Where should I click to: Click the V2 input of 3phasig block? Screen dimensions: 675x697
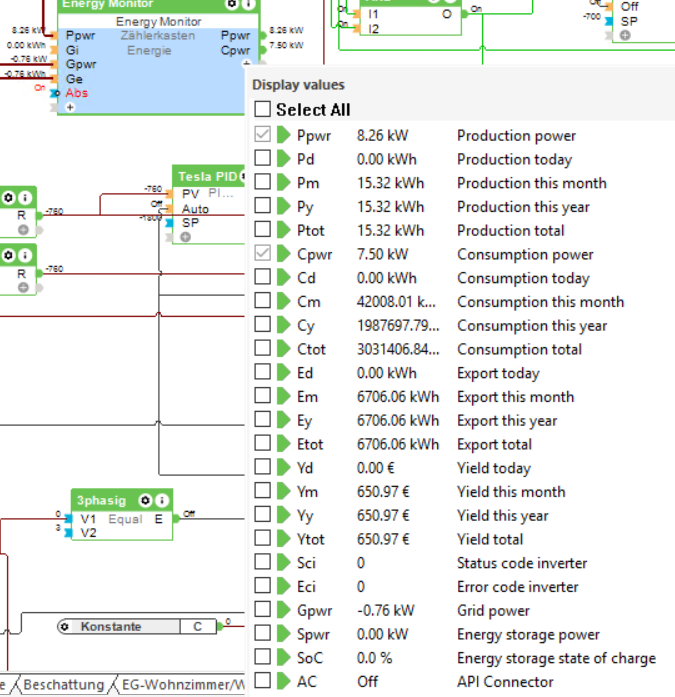tap(88, 533)
